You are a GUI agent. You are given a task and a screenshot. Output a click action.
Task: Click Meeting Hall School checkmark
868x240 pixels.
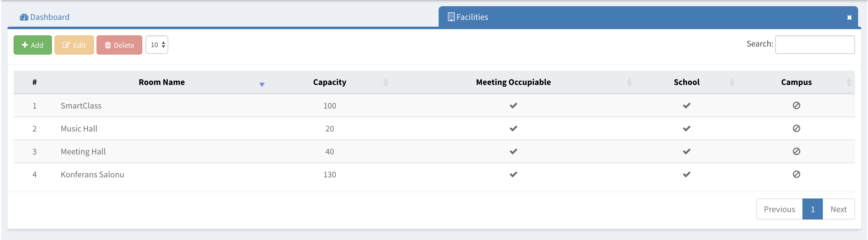[686, 152]
